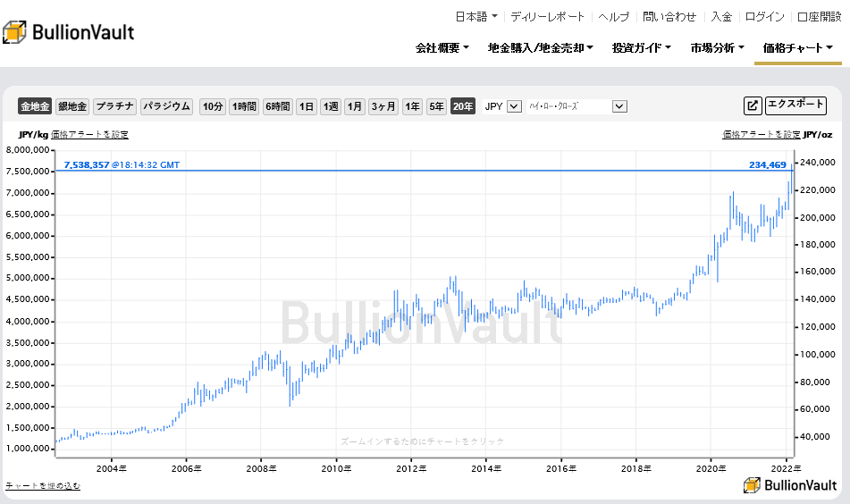The height and width of the screenshot is (504, 850).
Task: Click the 100,000 right axis value
Action: [x=818, y=355]
